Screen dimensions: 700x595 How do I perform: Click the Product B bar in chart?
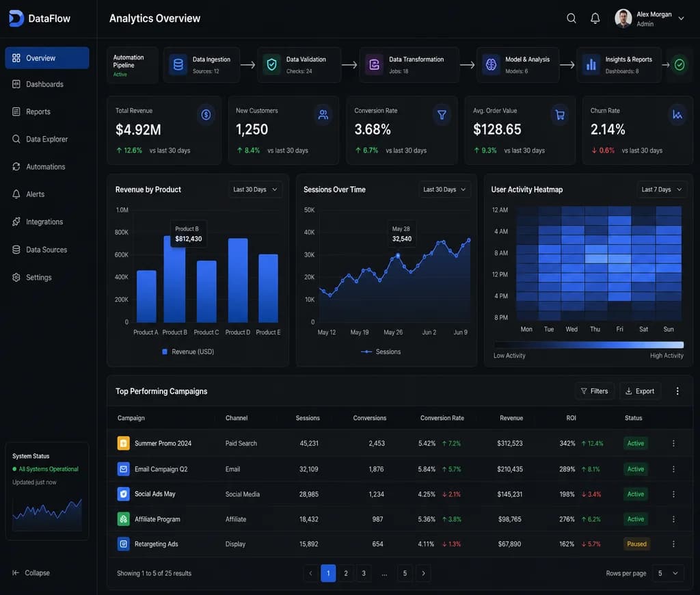pos(174,279)
